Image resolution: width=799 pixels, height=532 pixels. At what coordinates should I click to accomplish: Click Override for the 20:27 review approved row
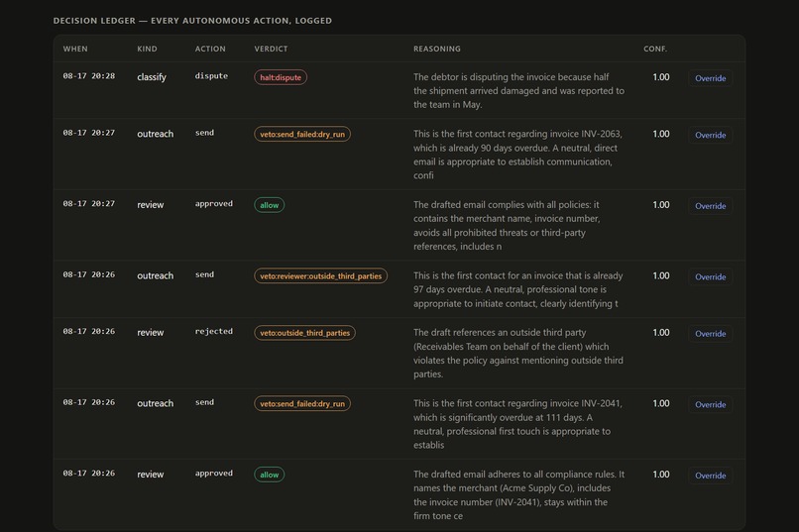tap(711, 206)
